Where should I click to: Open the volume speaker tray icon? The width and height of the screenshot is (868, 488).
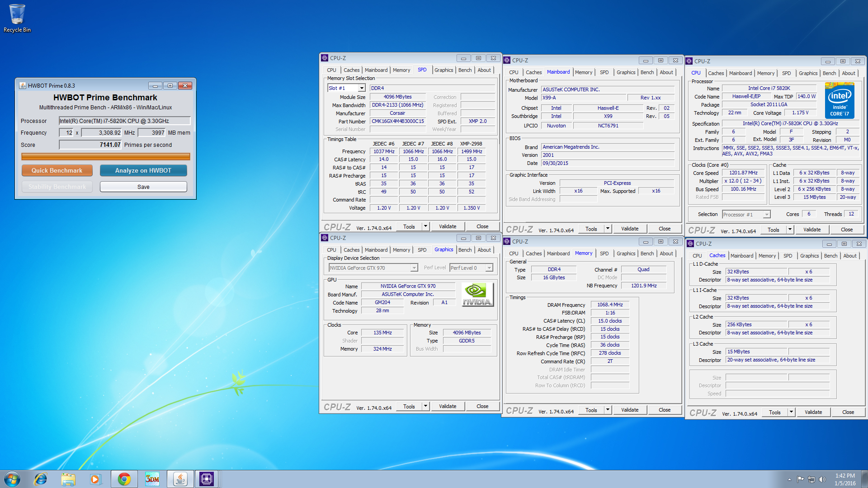click(x=822, y=479)
